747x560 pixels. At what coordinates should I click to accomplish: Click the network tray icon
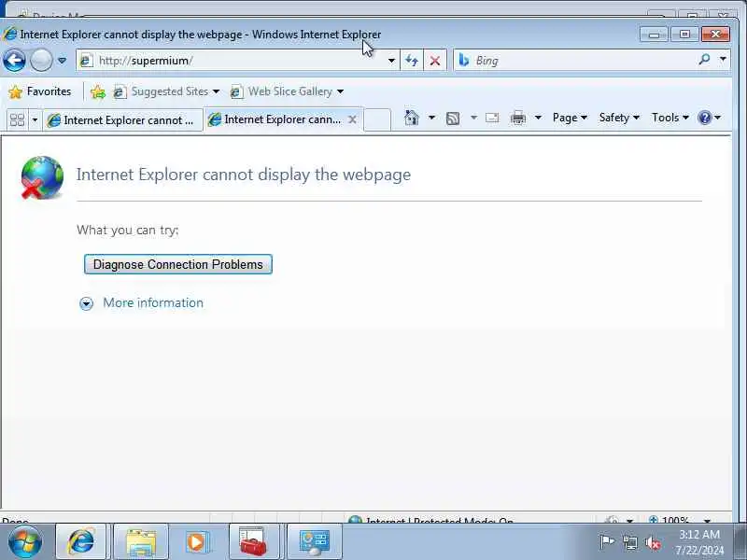click(x=629, y=542)
